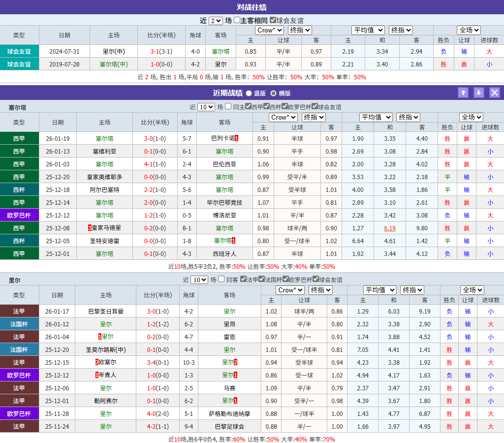Open the 终指 dropdown in head-to-head section
Image resolution: width=504 pixels, height=443 pixels.
(300, 30)
